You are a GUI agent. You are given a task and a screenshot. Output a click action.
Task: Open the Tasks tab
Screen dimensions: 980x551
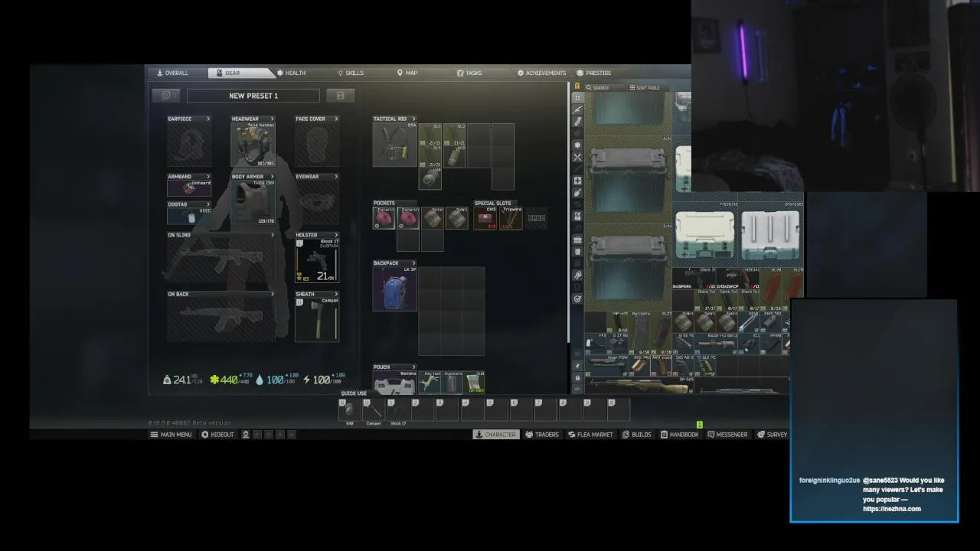click(x=469, y=73)
